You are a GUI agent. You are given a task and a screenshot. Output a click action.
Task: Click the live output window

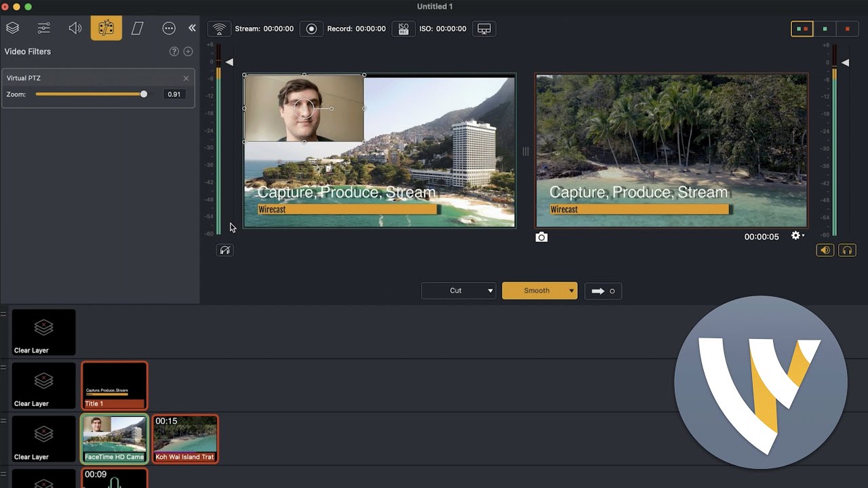(671, 150)
